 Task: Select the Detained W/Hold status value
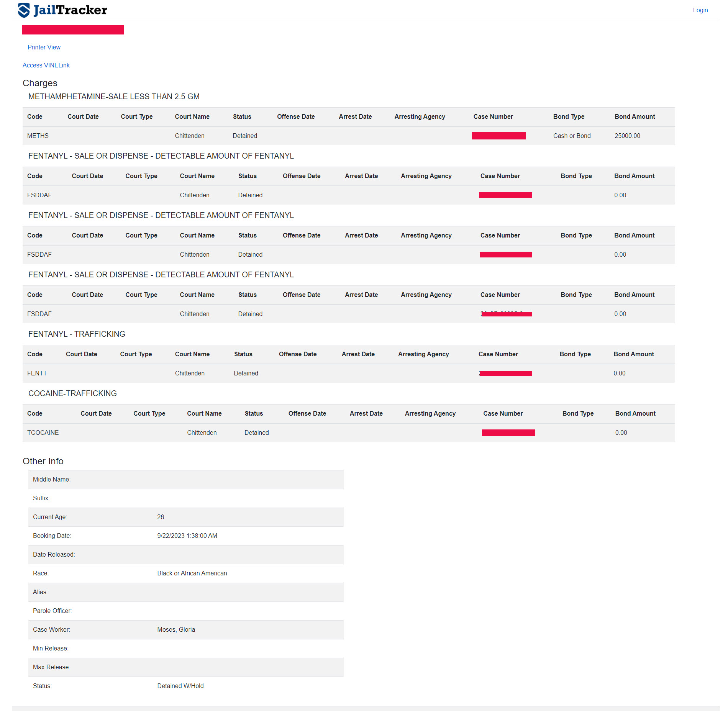pos(180,686)
